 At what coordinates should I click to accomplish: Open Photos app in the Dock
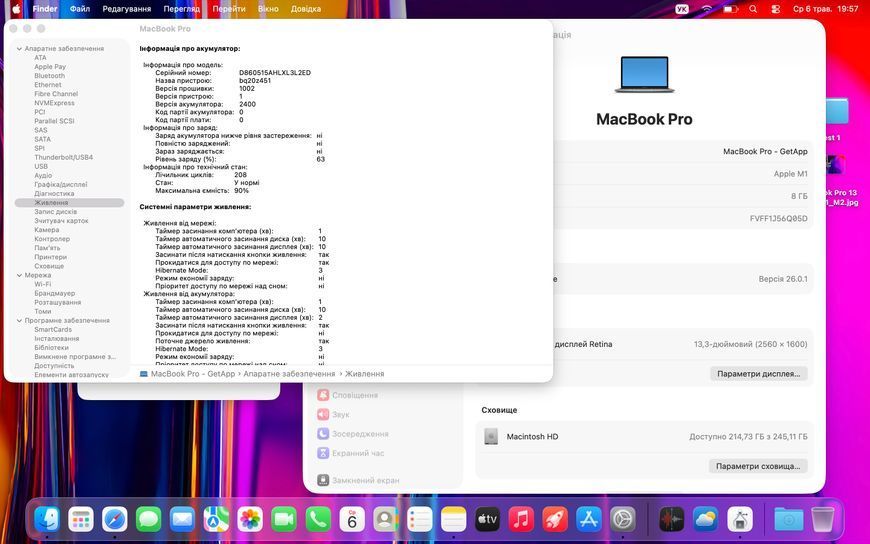250,520
